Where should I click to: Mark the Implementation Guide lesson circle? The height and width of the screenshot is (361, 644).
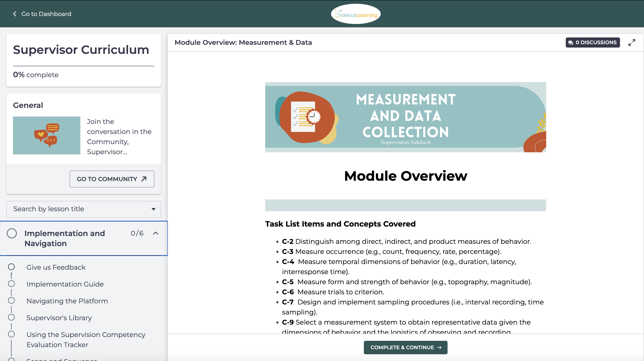point(11,284)
